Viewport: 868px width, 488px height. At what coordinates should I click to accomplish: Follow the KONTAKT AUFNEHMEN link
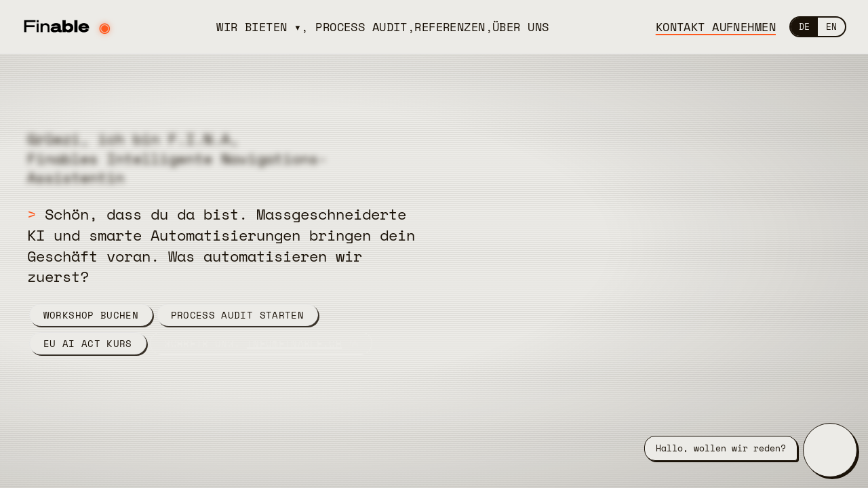pos(715,27)
